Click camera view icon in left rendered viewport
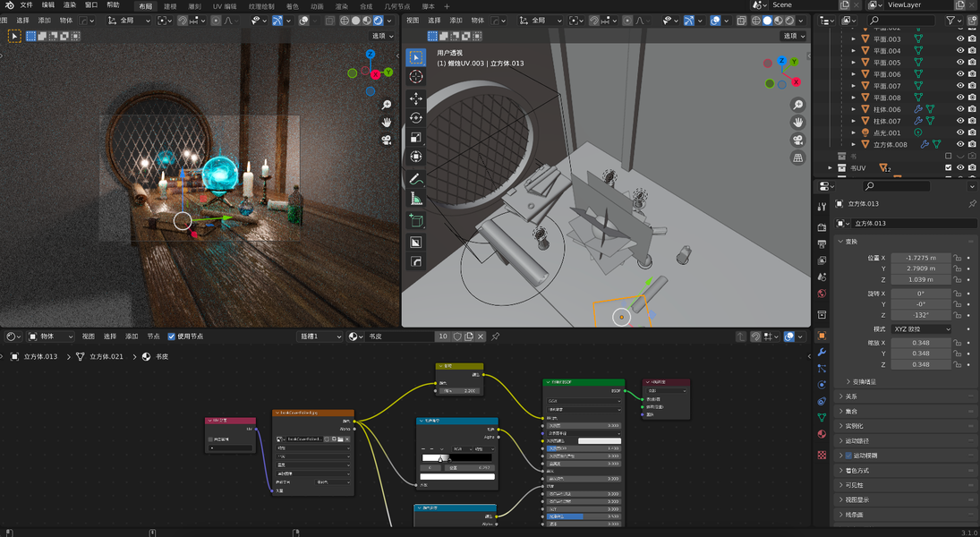Image resolution: width=980 pixels, height=537 pixels. click(387, 140)
